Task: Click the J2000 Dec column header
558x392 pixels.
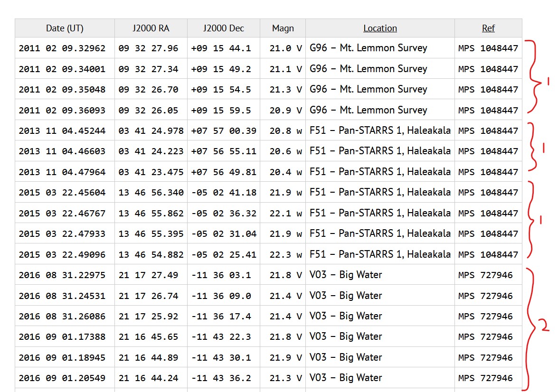Action: click(223, 28)
